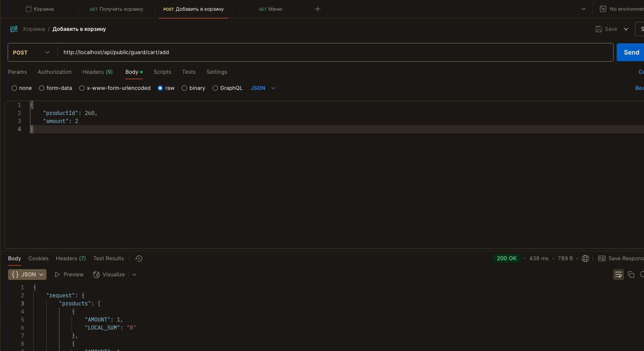Screen dimensions: 644x351
Task: Click the 789 B response size
Action: (x=565, y=258)
